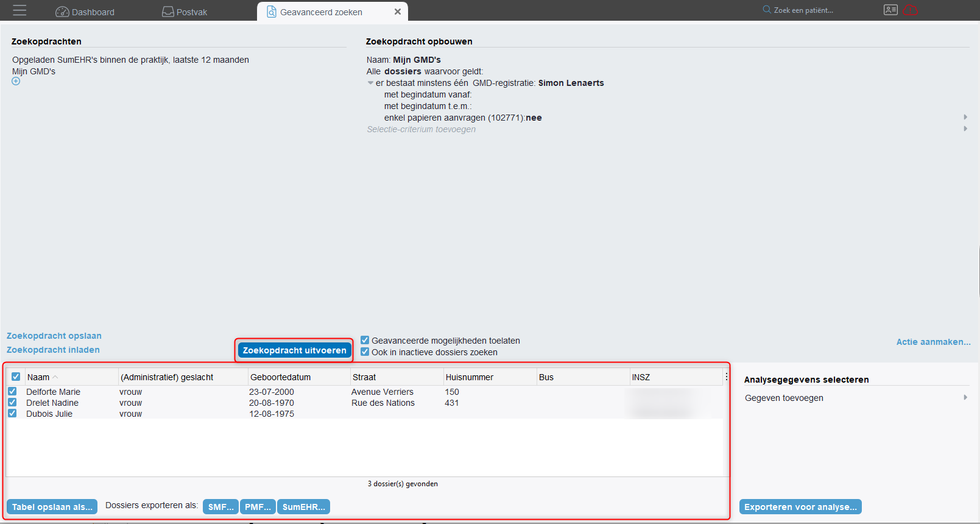Toggle Geavanceerde mogelijkheden toelaten checkbox
Image resolution: width=980 pixels, height=524 pixels.
point(365,340)
